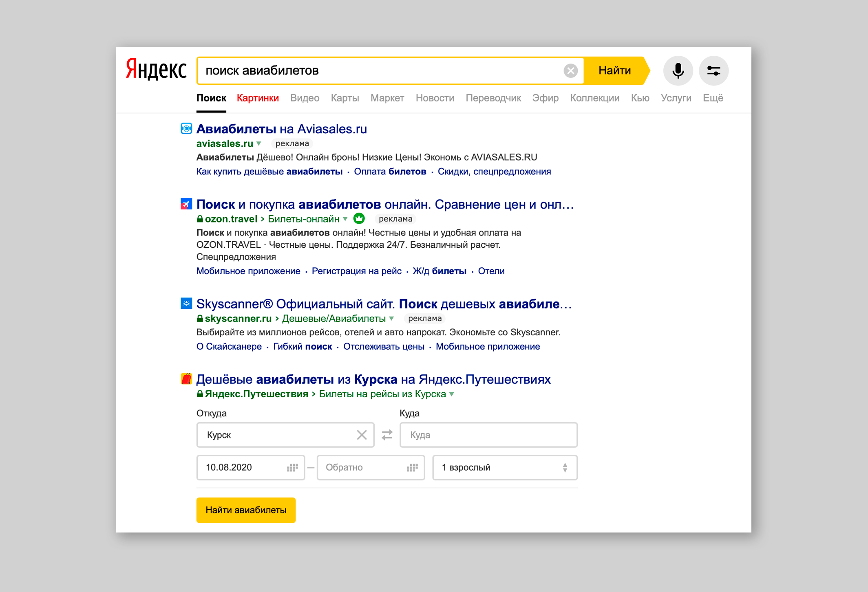Open calendar icon in Обратно field
The width and height of the screenshot is (868, 592).
(x=412, y=468)
